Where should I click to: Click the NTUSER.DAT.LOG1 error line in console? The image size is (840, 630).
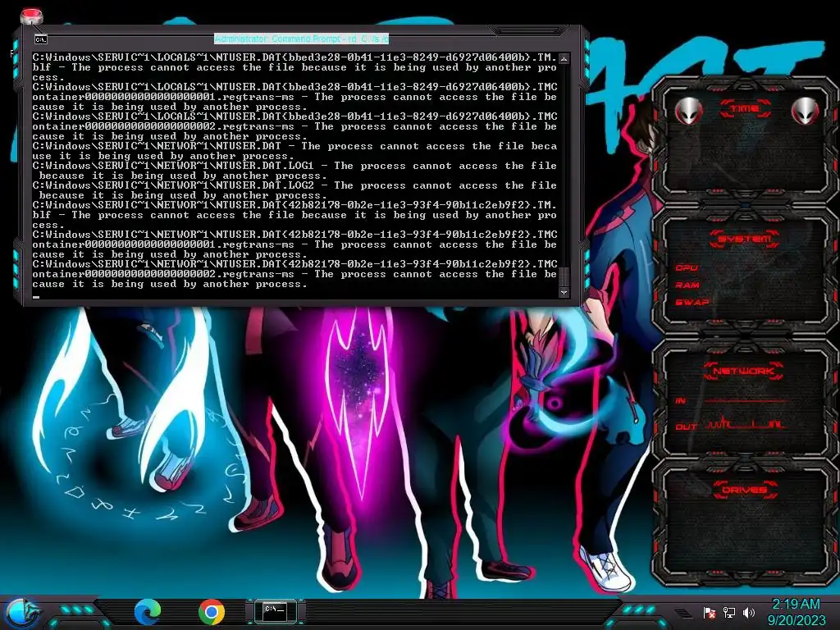pos(294,171)
